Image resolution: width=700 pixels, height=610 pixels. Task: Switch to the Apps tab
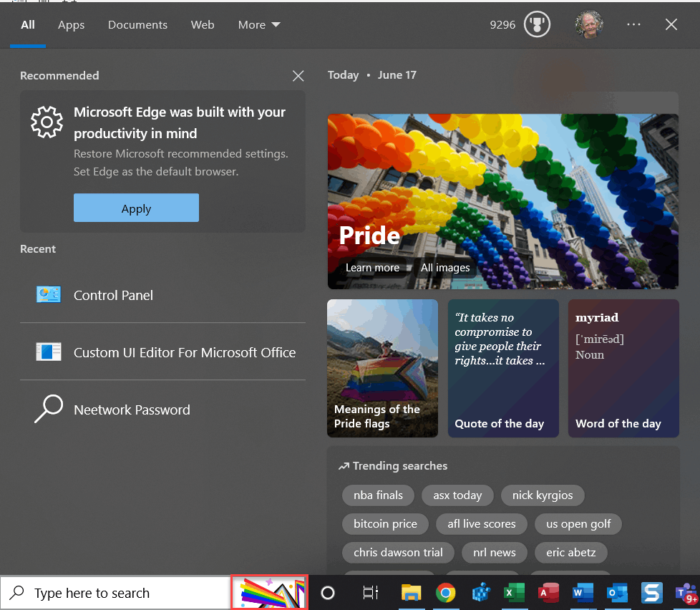click(x=71, y=25)
